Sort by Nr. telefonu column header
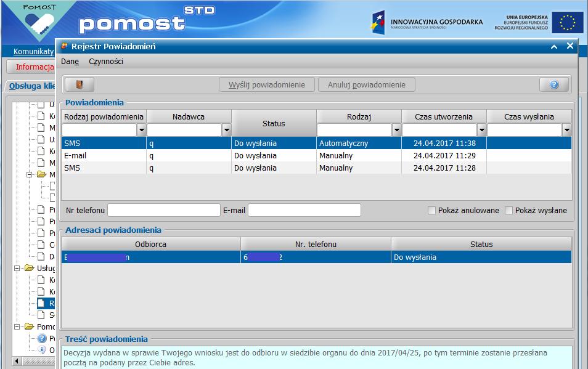The width and height of the screenshot is (588, 369). tap(316, 244)
